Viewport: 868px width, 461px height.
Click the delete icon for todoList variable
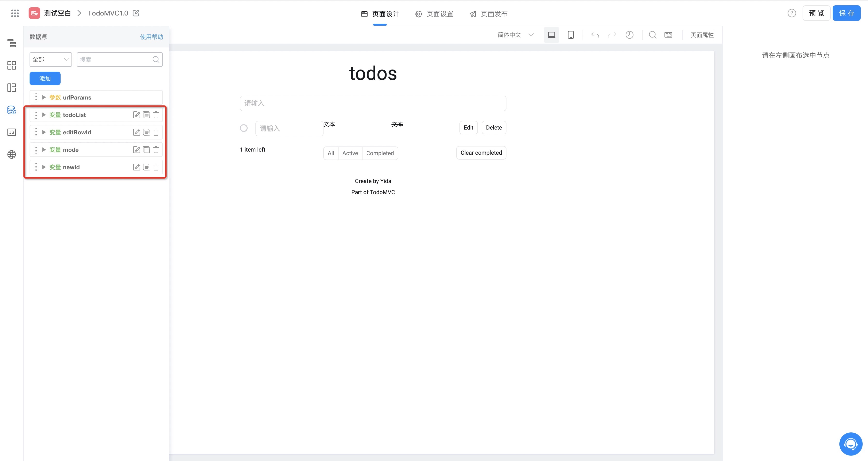156,115
